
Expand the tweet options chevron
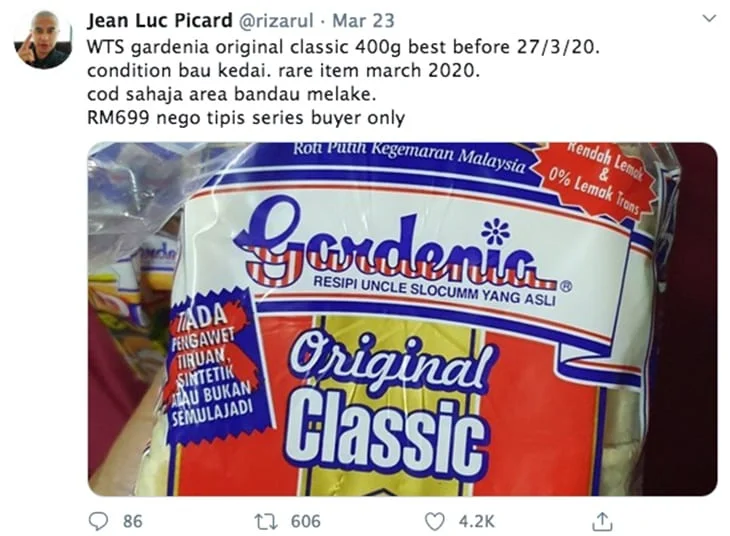709,19
